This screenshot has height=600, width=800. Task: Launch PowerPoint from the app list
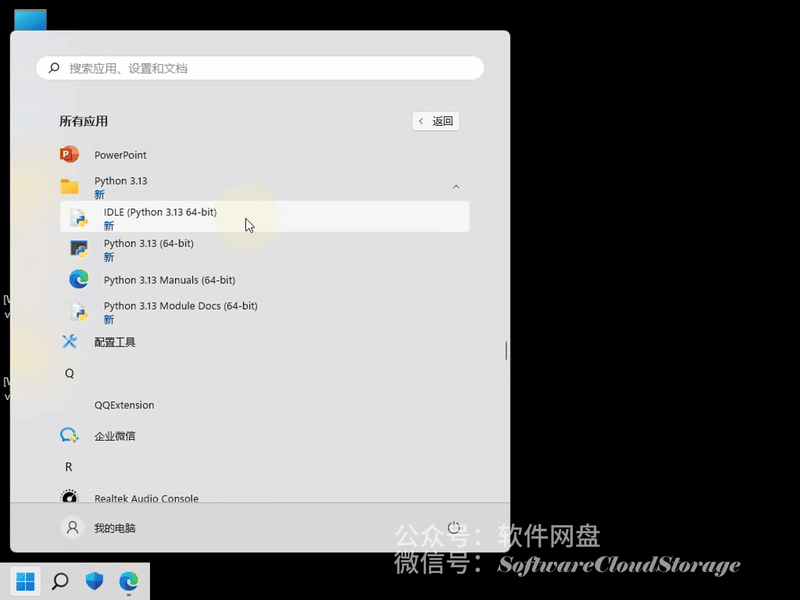121,154
